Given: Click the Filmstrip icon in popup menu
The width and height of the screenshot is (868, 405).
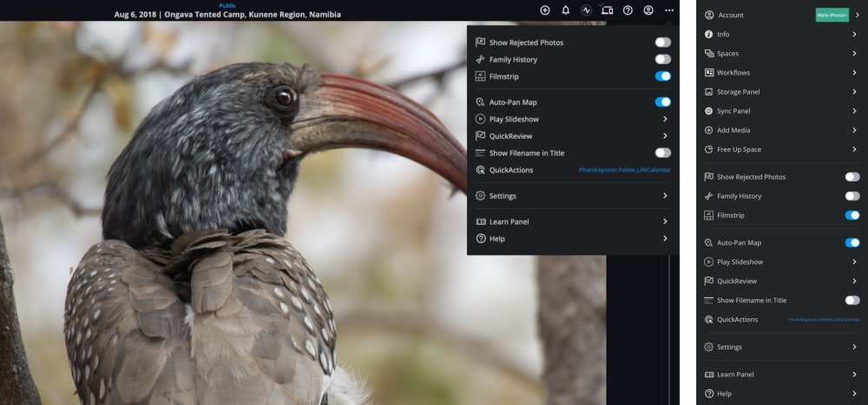Looking at the screenshot, I should click(x=480, y=76).
